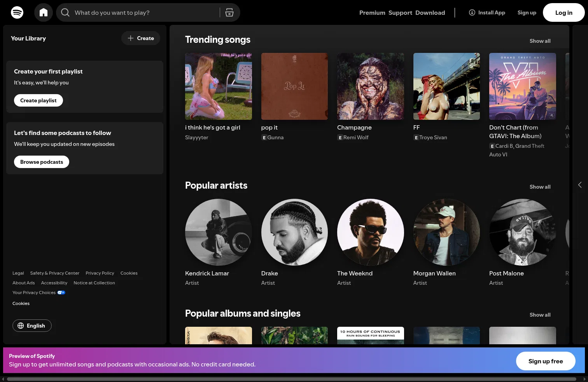This screenshot has width=588, height=382.
Task: Click the search magnifier icon
Action: (65, 12)
